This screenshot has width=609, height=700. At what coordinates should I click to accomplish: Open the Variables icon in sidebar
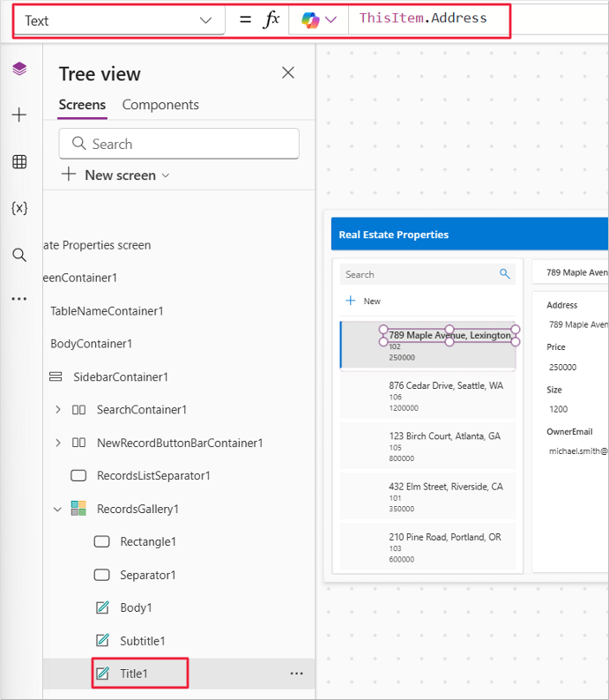pos(19,208)
